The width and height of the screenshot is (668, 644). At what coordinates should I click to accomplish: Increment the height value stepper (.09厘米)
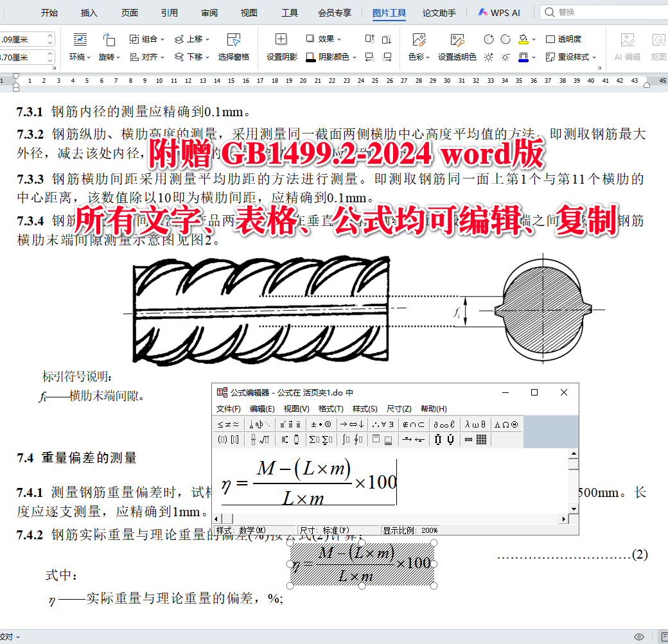(x=50, y=36)
